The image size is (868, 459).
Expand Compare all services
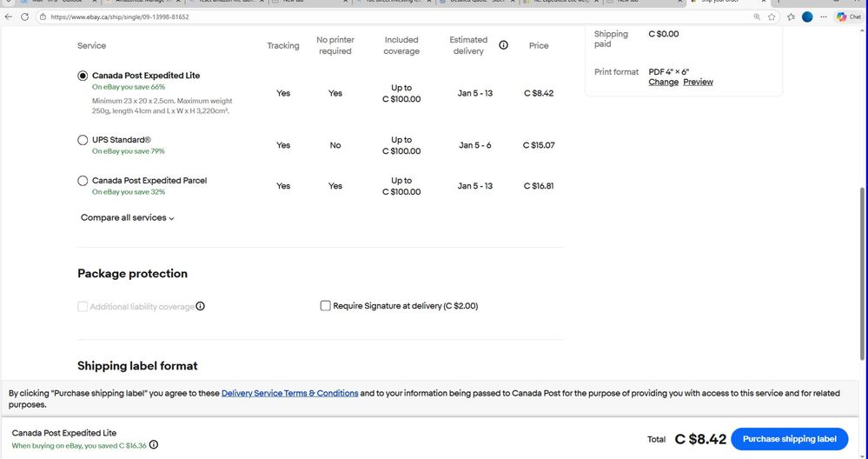(x=128, y=218)
